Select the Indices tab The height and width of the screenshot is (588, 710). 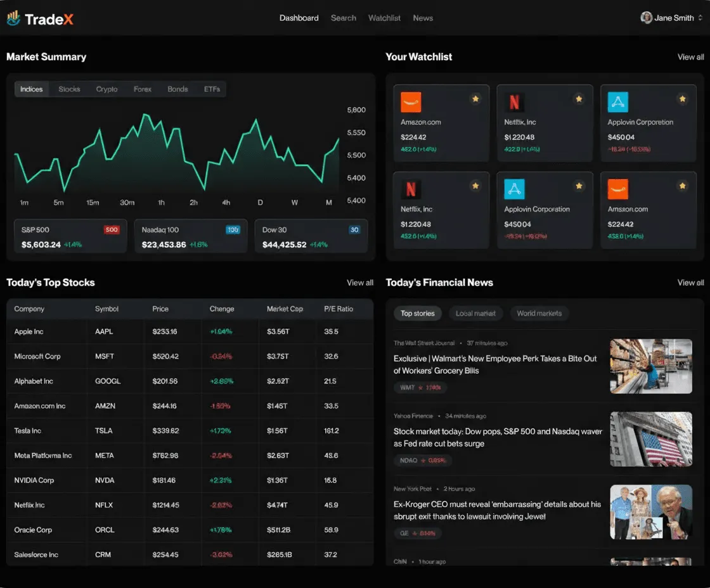31,89
